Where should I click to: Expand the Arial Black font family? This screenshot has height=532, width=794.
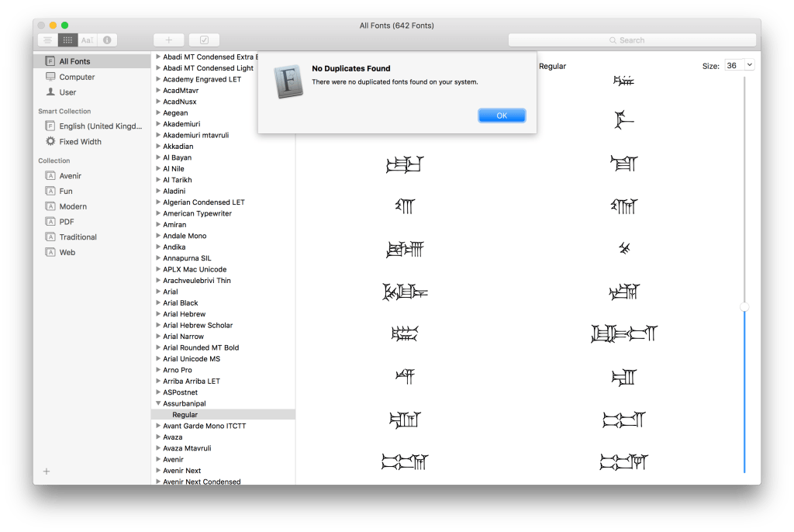click(x=158, y=302)
